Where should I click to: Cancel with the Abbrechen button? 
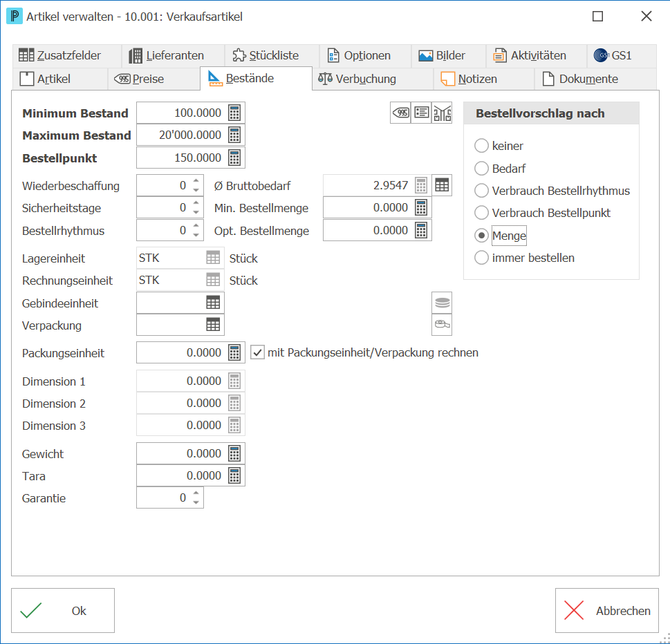point(607,610)
